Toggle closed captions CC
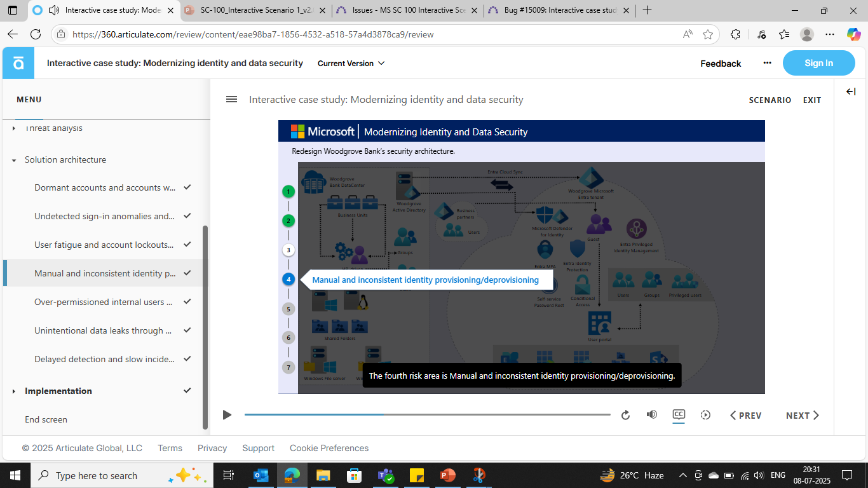 [679, 414]
